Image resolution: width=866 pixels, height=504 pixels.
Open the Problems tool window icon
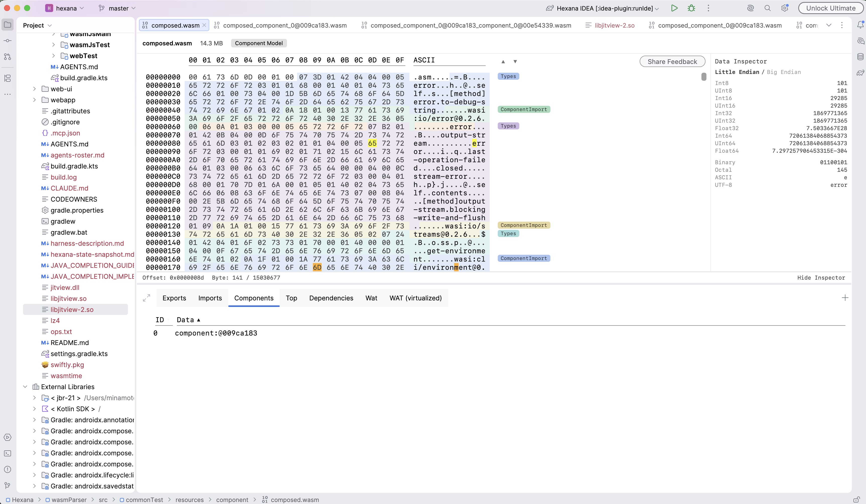(x=8, y=469)
